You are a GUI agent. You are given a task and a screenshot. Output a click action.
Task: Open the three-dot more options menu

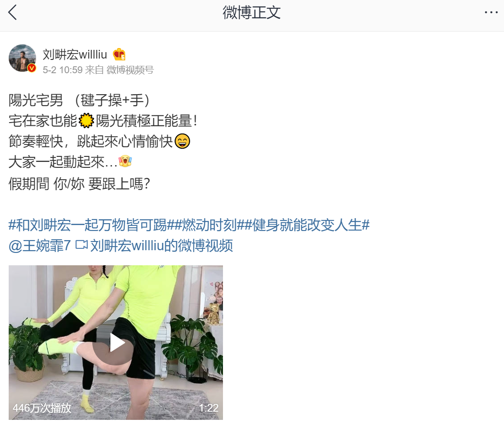[x=491, y=12]
